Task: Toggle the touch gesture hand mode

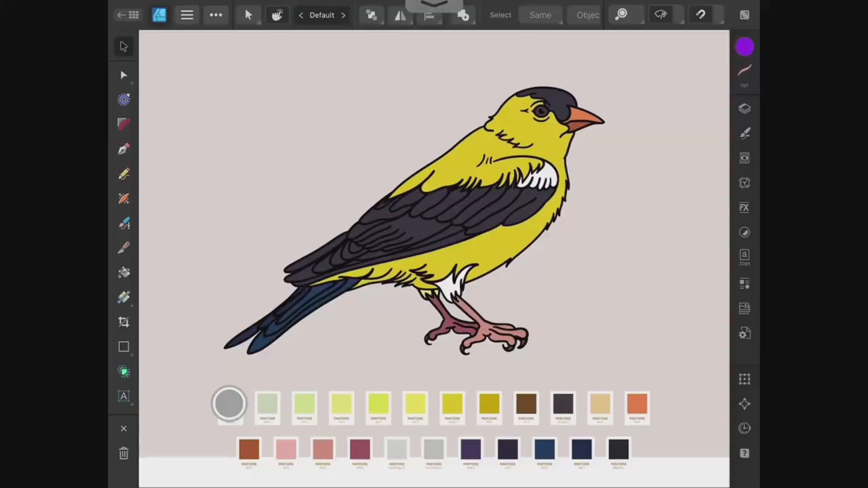Action: click(277, 15)
